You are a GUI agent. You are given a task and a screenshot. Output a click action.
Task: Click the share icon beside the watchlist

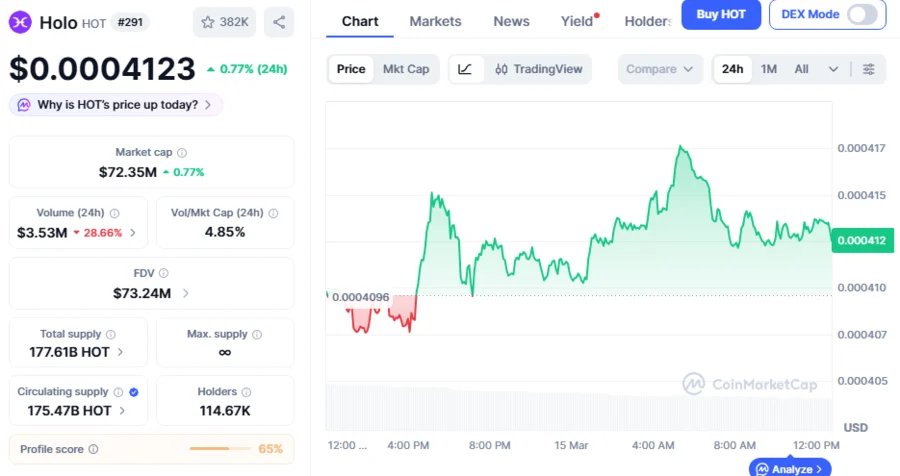(279, 22)
